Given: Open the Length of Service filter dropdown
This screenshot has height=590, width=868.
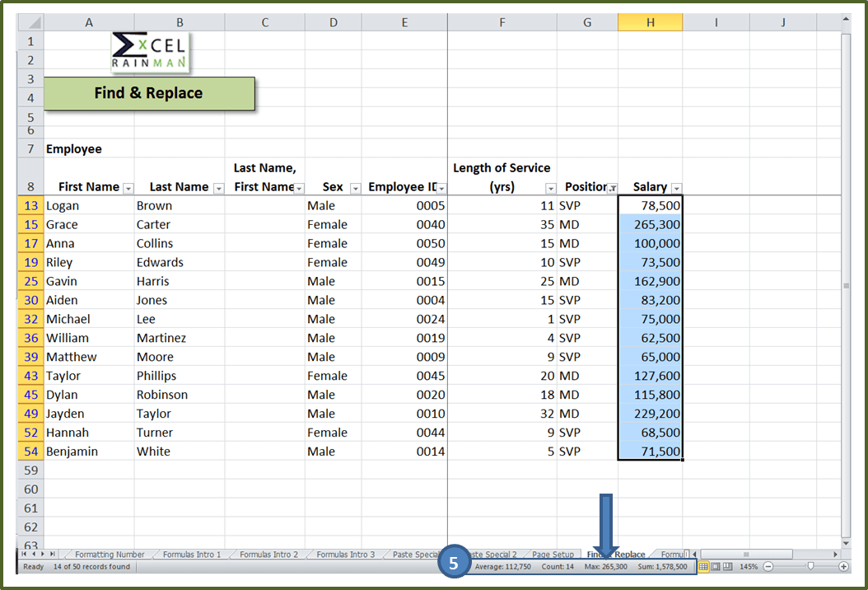Looking at the screenshot, I should pos(550,189).
